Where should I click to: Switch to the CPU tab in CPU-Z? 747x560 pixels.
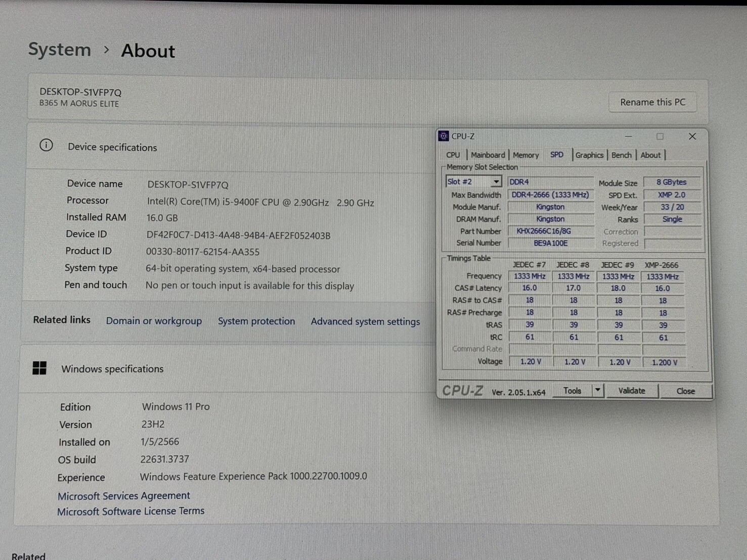point(453,155)
